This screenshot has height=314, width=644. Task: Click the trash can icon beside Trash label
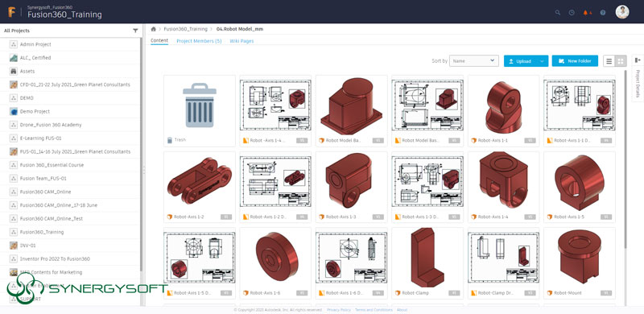[170, 140]
